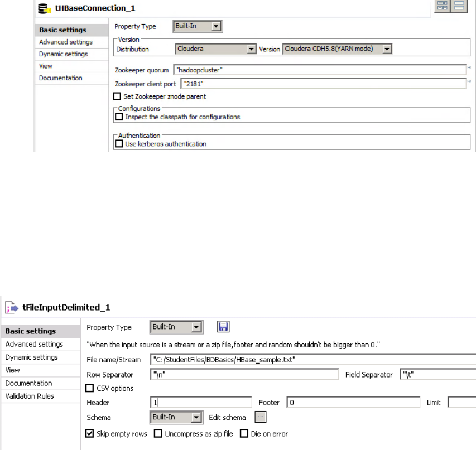Click the Footer value field
476x450 pixels.
coord(353,403)
